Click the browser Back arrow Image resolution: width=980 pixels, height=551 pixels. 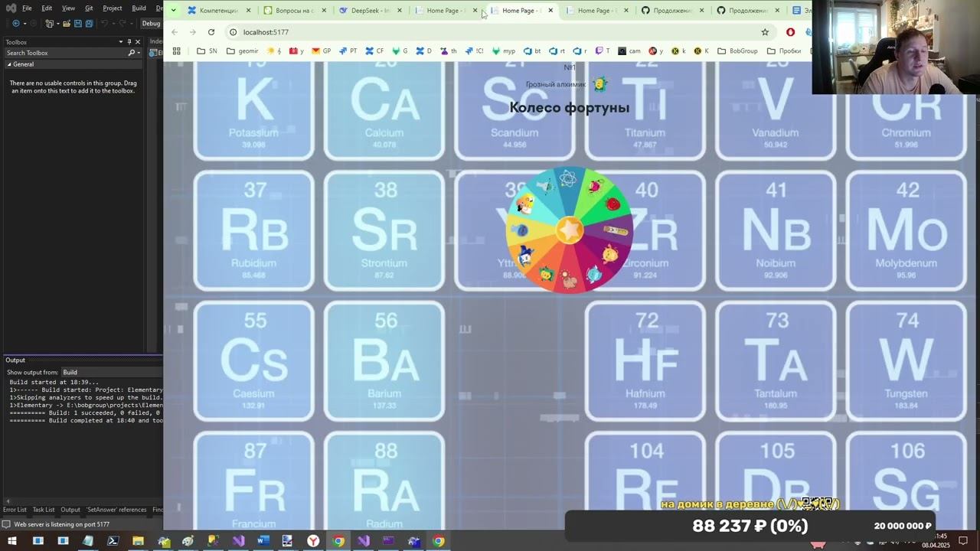click(x=175, y=32)
